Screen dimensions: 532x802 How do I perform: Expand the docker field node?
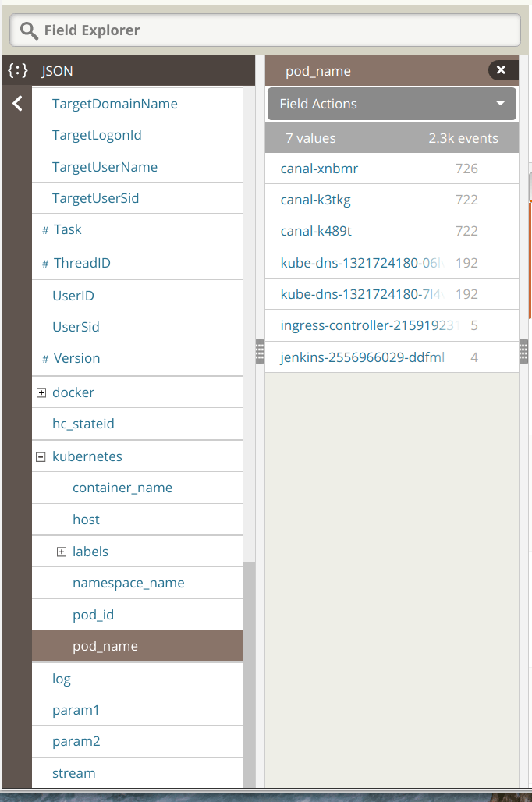41,393
